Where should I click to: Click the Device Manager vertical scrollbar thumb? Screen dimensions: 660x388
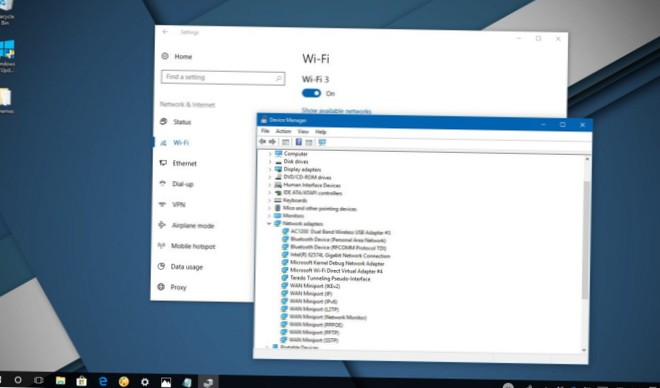[x=585, y=240]
